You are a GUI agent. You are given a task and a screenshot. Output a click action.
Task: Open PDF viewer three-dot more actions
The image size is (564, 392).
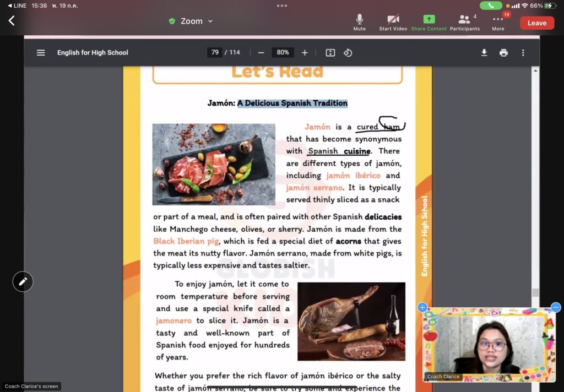pos(523,53)
